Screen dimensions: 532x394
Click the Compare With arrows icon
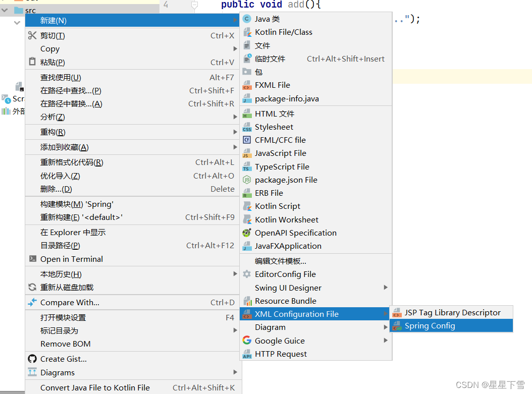(32, 302)
